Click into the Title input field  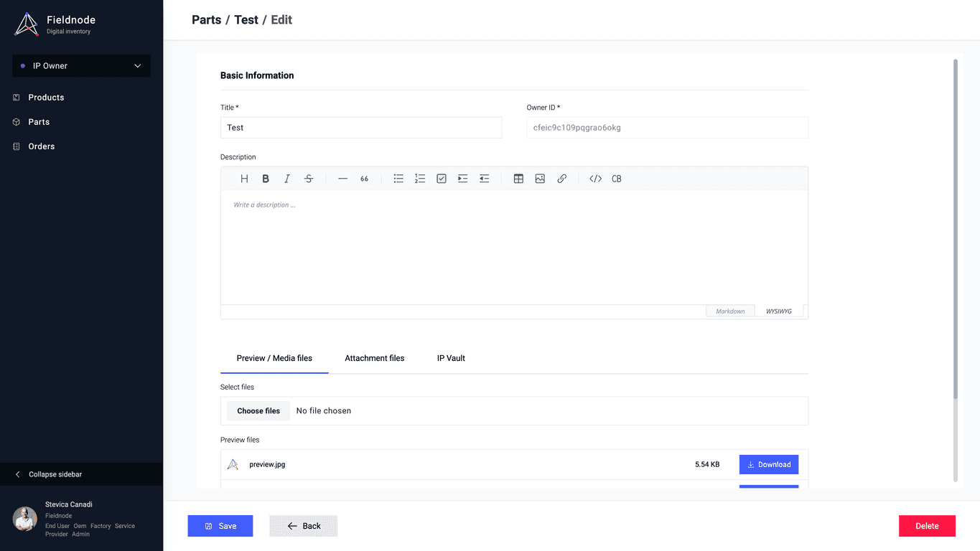point(360,128)
